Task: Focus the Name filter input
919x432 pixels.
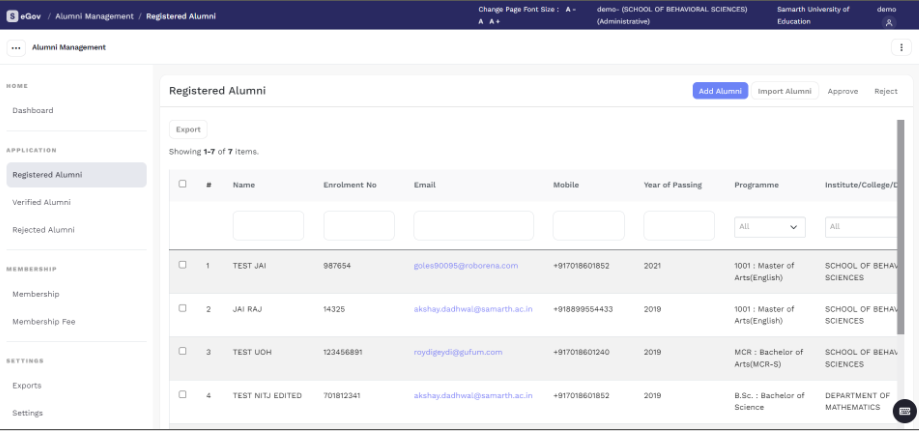Action: (268, 226)
